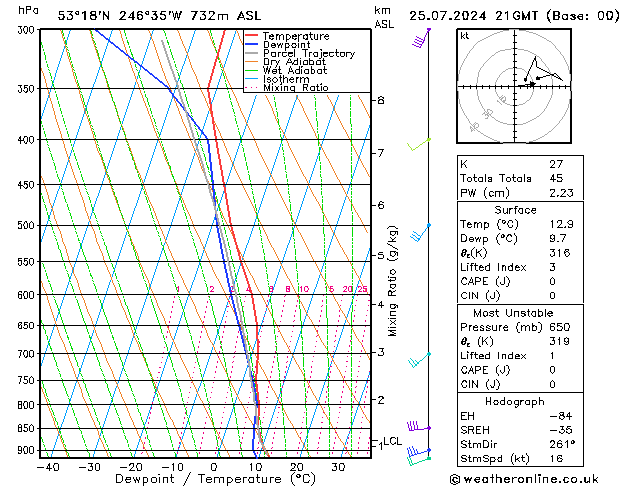Click the purple wind barb at 300 hPa
This screenshot has width=629, height=486.
point(421,39)
